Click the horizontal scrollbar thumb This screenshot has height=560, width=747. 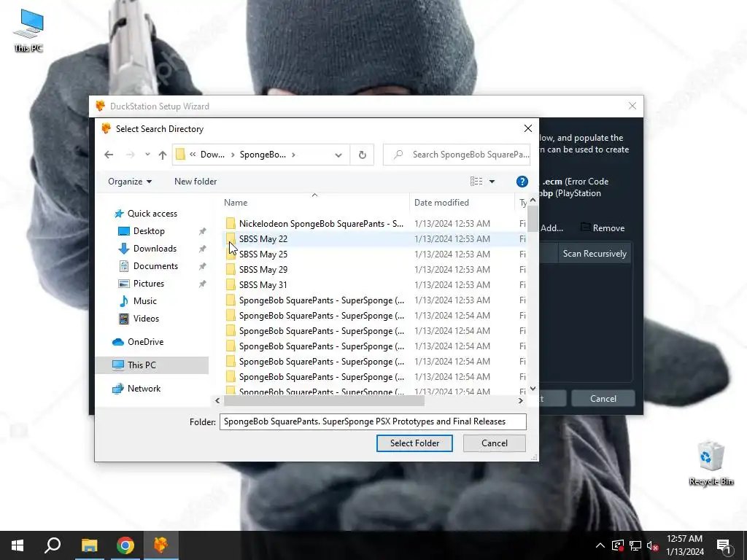pos(324,401)
